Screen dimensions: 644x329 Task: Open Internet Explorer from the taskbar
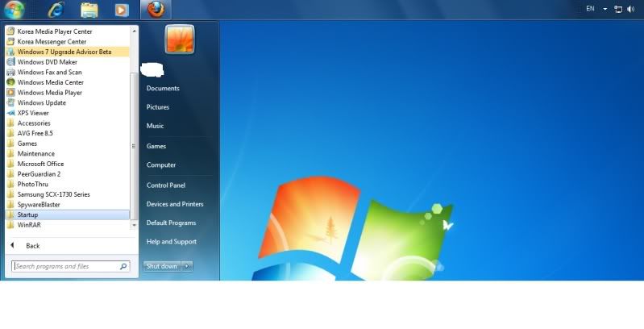pyautogui.click(x=56, y=10)
